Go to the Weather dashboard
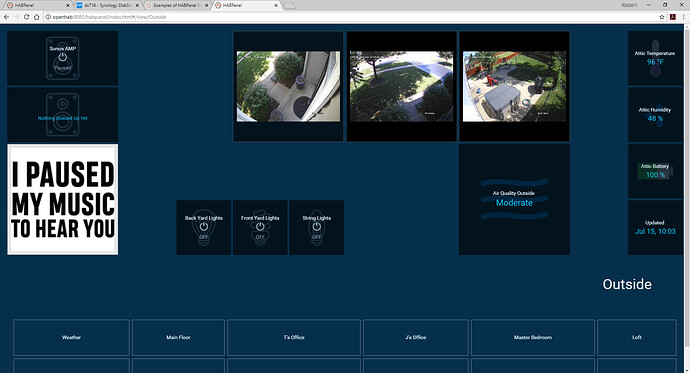The width and height of the screenshot is (690, 373). click(71, 337)
